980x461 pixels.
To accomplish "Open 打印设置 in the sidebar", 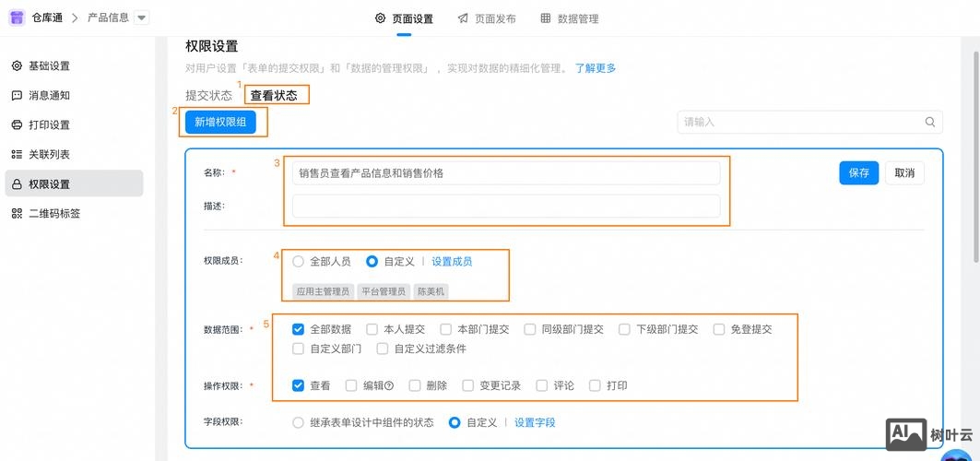I will pyautogui.click(x=74, y=125).
